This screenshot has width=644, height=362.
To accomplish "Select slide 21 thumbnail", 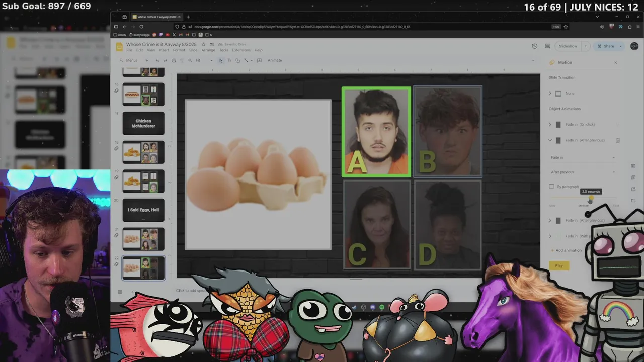I will tap(143, 239).
